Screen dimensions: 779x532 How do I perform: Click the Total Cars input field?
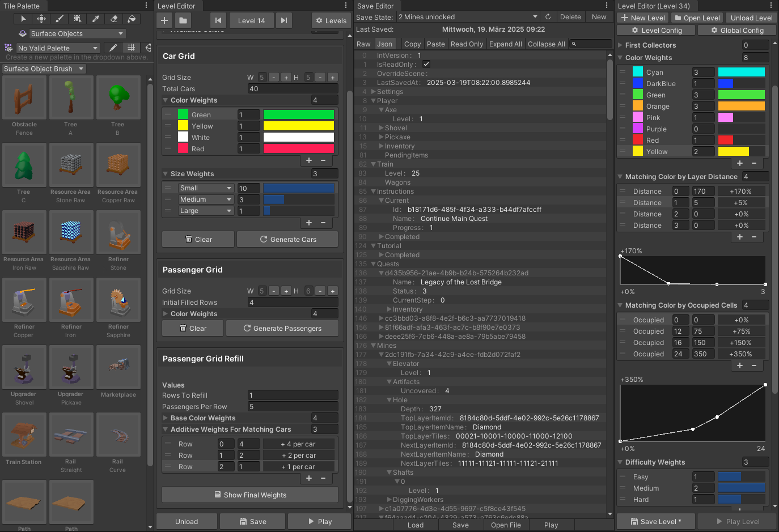293,88
